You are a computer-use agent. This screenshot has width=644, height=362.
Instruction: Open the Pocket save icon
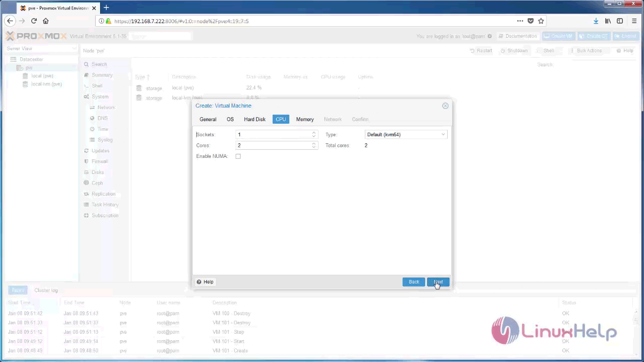(x=530, y=21)
